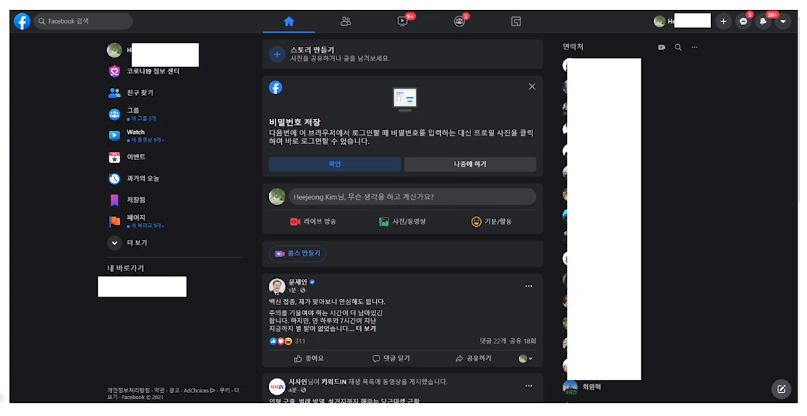This screenshot has height=416, width=807.
Task: Click 스토리 만들기 title text
Action: click(312, 50)
